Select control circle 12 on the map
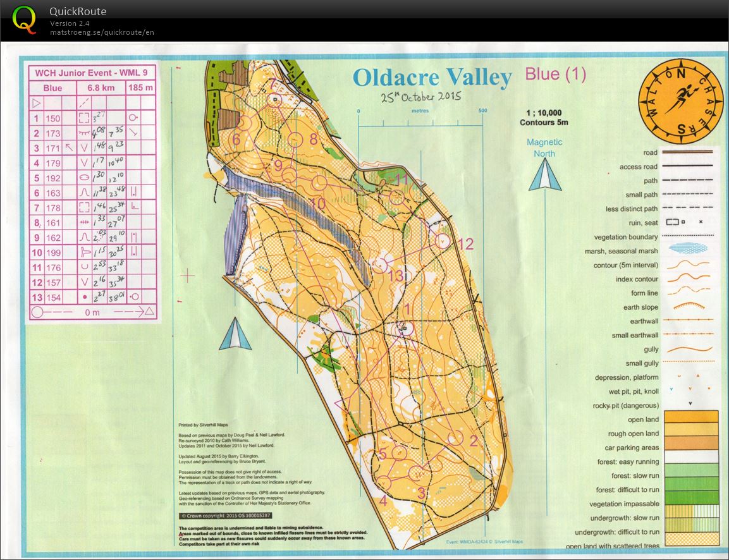The height and width of the screenshot is (560, 729). point(443,241)
